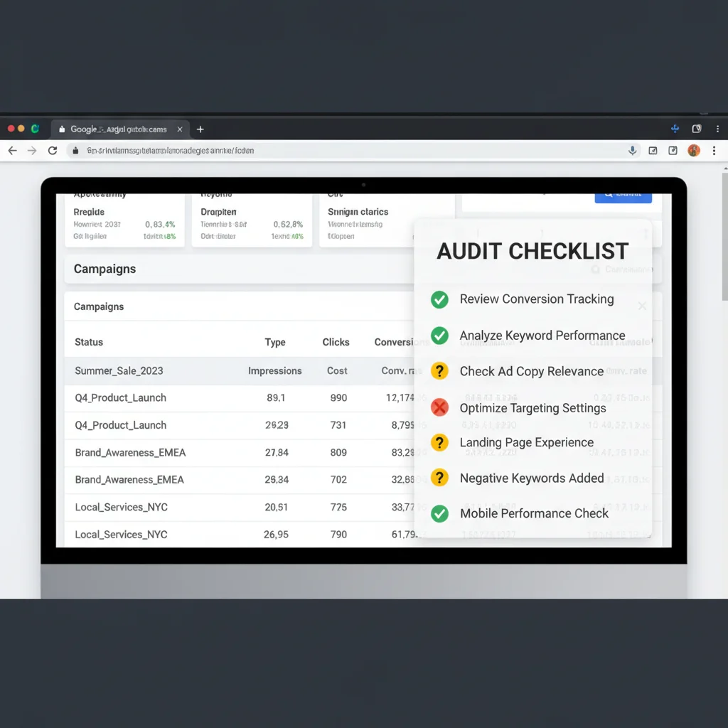
Task: Open a new tab with the plus button
Action: coord(200,129)
